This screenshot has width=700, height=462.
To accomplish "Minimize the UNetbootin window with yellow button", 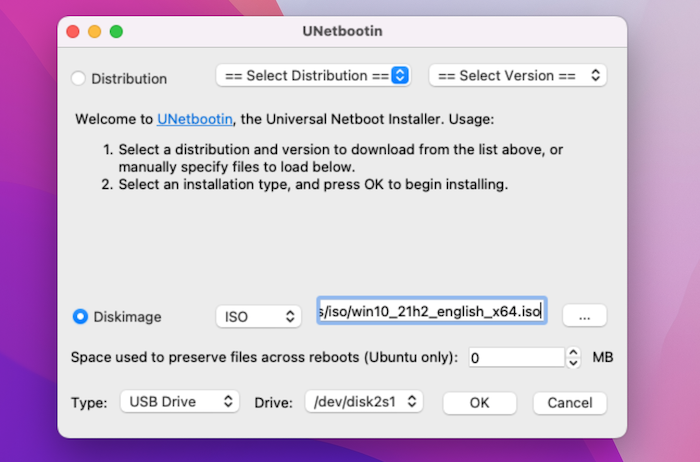I will click(95, 32).
